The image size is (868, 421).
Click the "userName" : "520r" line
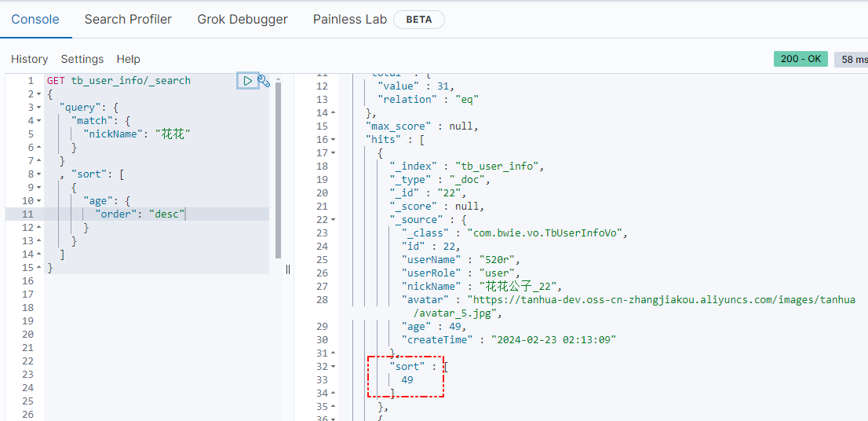pyautogui.click(x=461, y=259)
